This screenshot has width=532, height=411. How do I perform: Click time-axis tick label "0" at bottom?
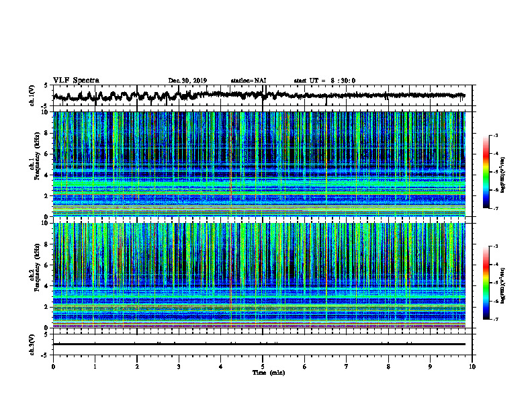click(53, 367)
